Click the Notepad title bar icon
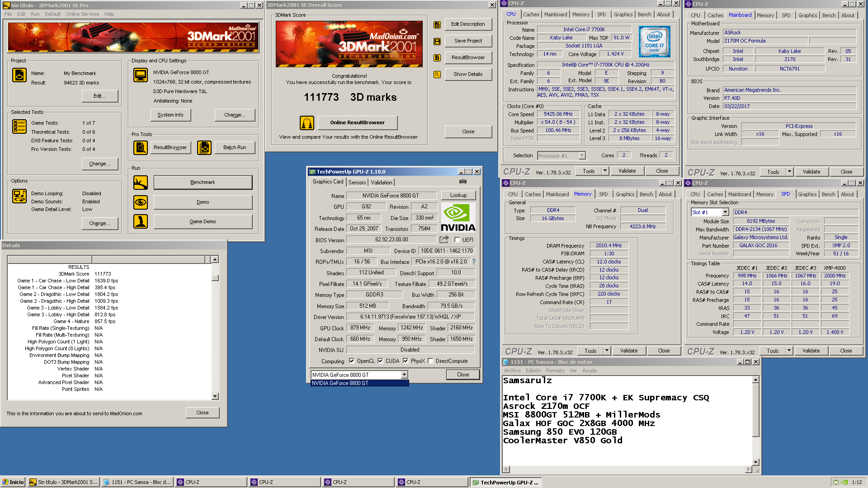 (506, 362)
